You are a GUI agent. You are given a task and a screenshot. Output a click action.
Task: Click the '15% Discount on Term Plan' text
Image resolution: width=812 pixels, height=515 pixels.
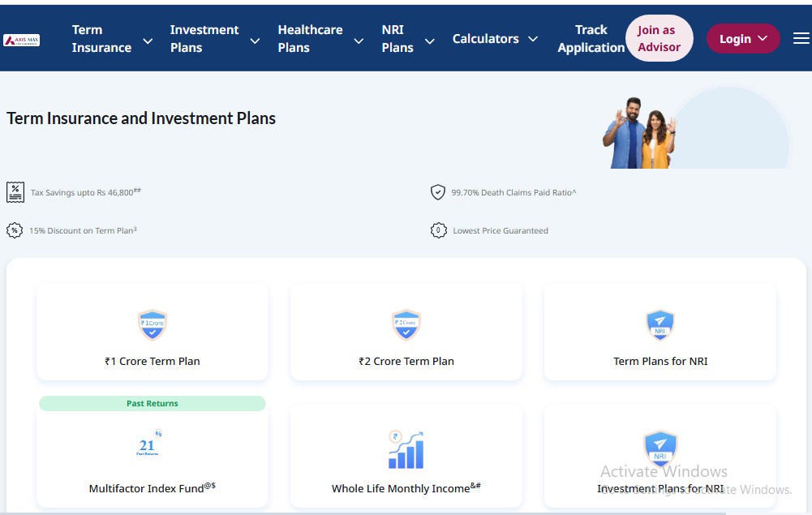coord(83,230)
